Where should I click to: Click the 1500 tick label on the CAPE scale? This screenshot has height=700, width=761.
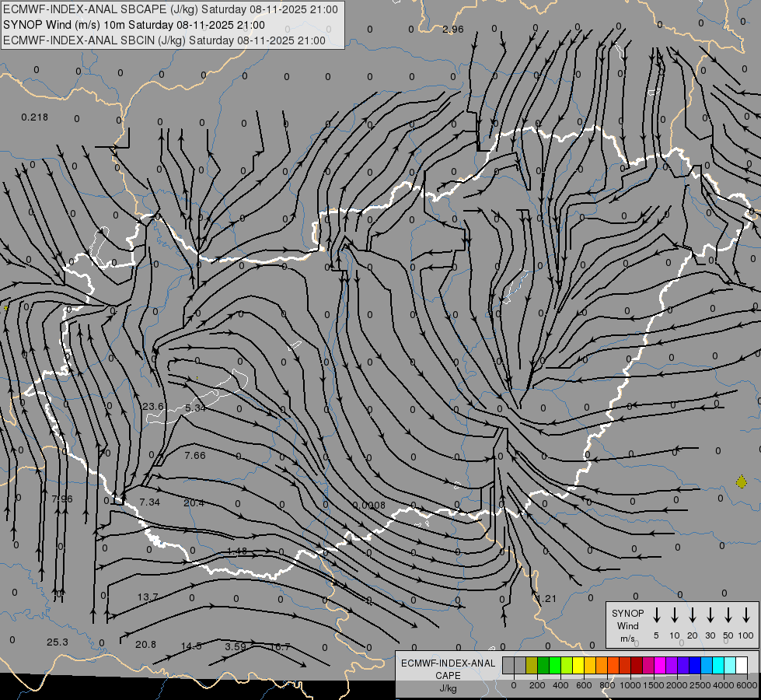click(x=653, y=685)
